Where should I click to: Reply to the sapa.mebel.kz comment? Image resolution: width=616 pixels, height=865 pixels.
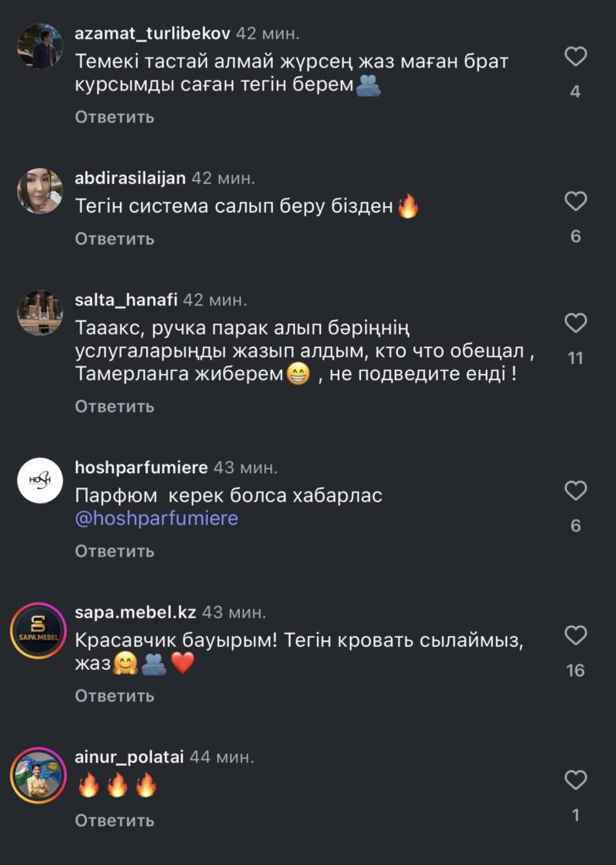(x=114, y=695)
